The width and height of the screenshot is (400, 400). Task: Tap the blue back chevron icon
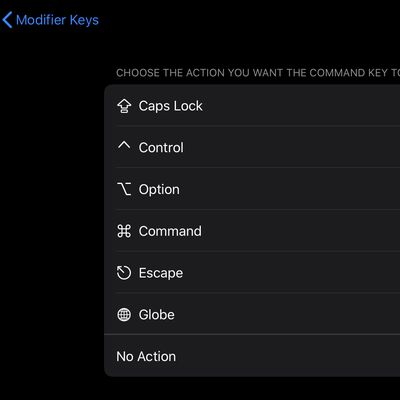point(7,20)
